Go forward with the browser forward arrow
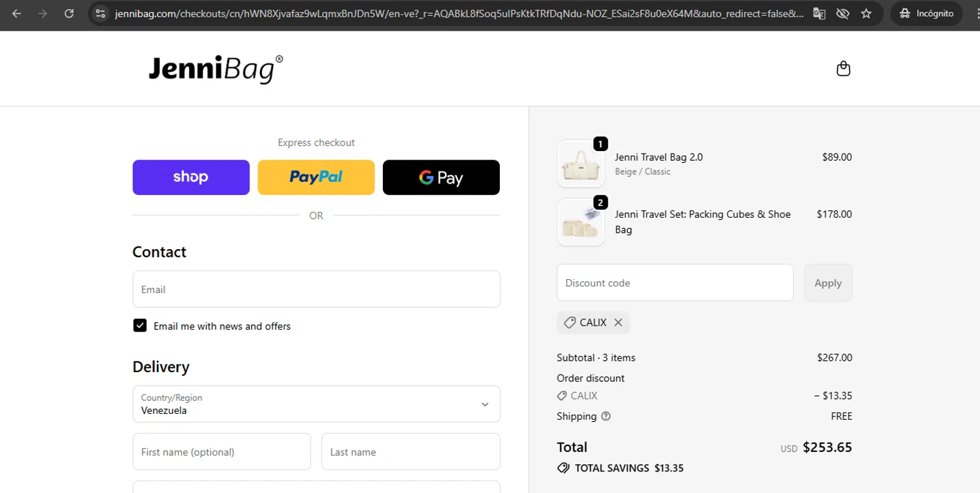 coord(42,13)
